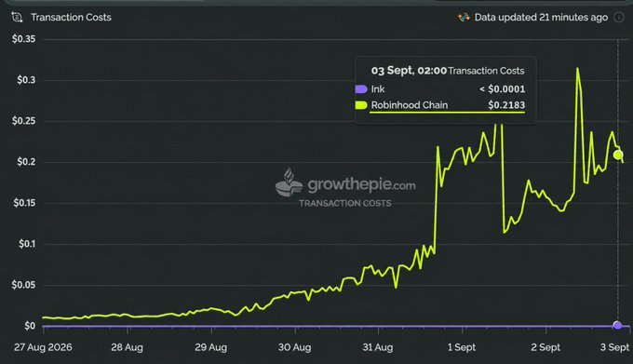Click the $0.3 y-axis label

pos(26,80)
